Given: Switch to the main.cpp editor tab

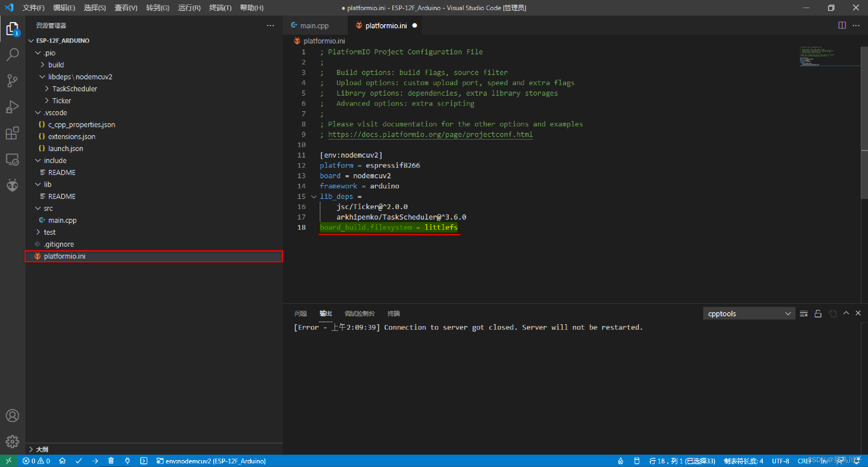Looking at the screenshot, I should pos(314,25).
